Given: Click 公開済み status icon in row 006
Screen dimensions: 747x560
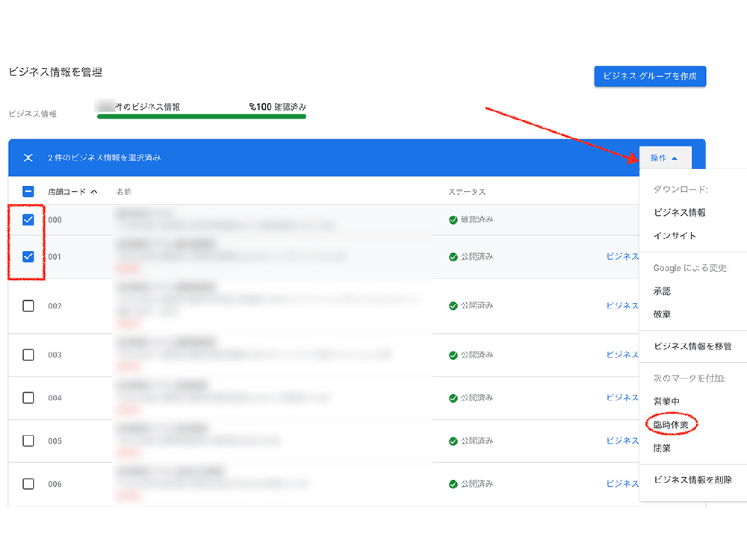Looking at the screenshot, I should [x=453, y=485].
